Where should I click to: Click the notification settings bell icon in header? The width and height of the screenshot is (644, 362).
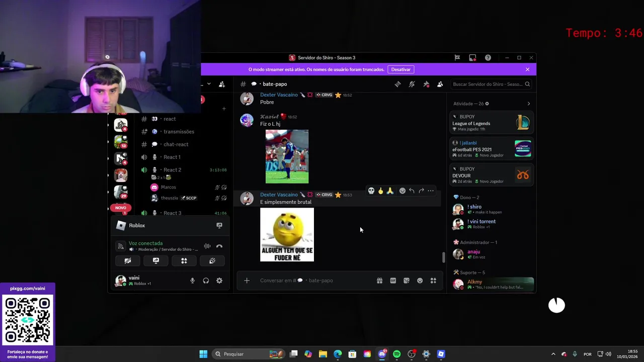[412, 84]
